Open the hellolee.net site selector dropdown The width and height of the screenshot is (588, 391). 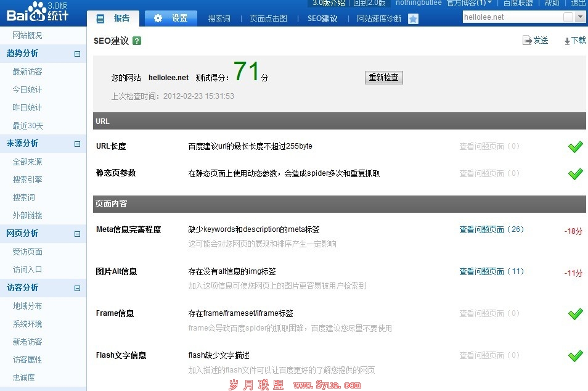(x=580, y=17)
